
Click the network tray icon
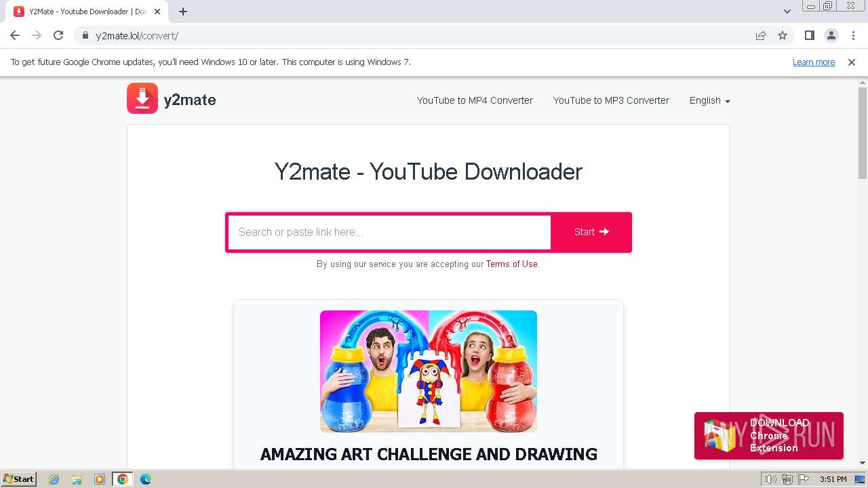[787, 479]
